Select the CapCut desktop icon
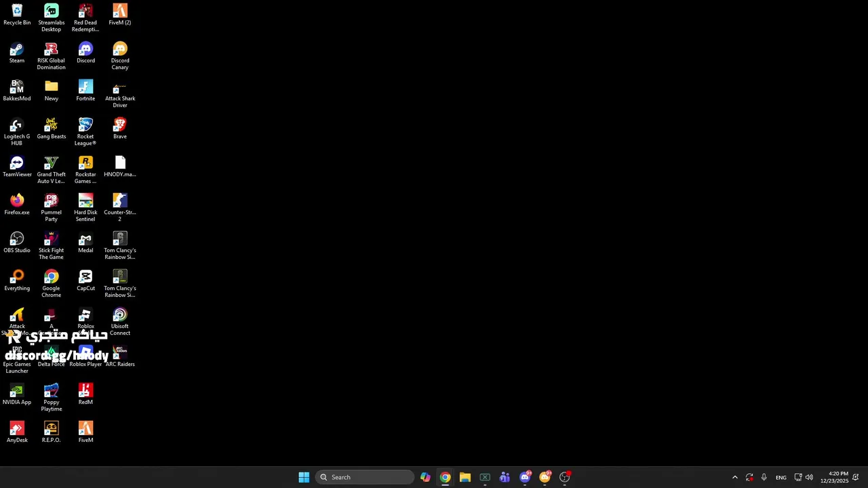868x488 pixels. (85, 281)
